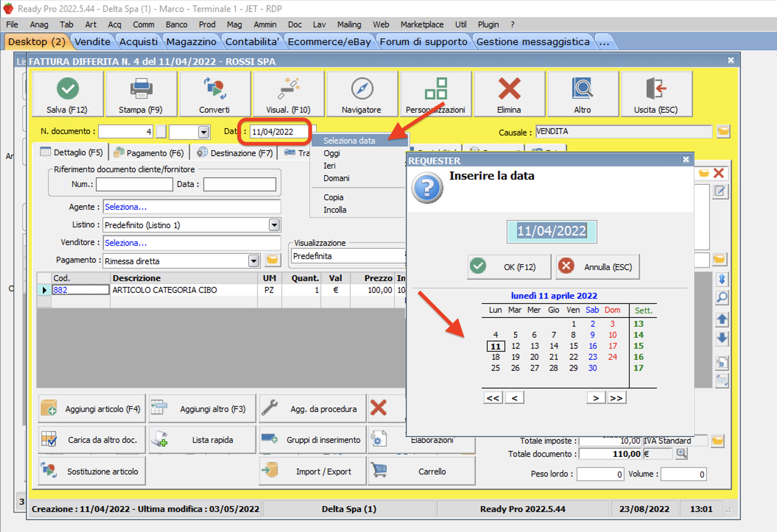The width and height of the screenshot is (777, 532).
Task: Open Visual. (F10) preview
Action: [288, 95]
